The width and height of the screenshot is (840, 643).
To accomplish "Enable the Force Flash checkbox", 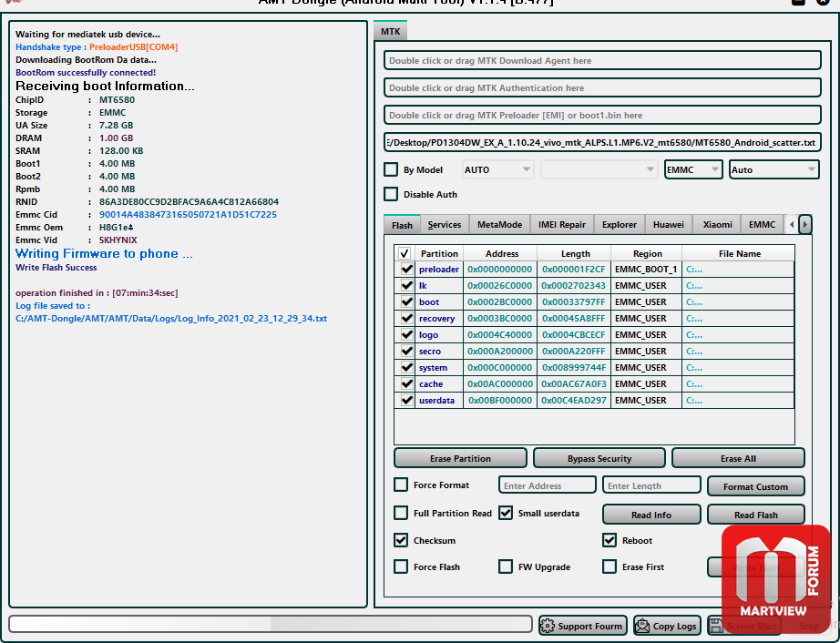I will [401, 566].
